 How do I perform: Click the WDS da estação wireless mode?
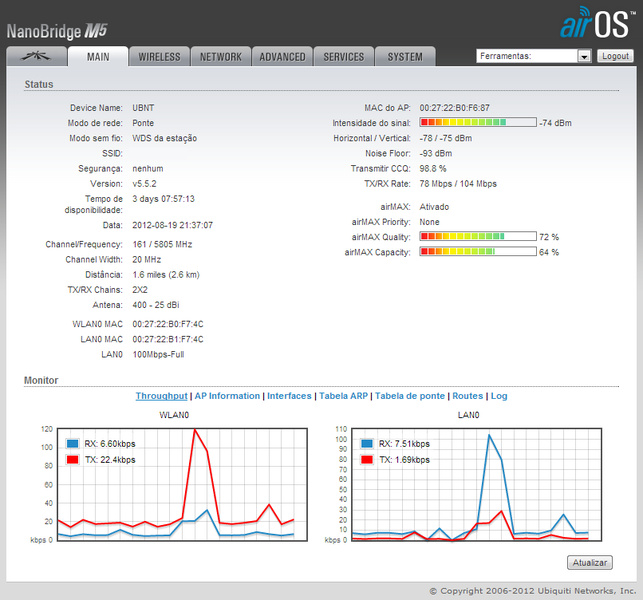coord(164,138)
